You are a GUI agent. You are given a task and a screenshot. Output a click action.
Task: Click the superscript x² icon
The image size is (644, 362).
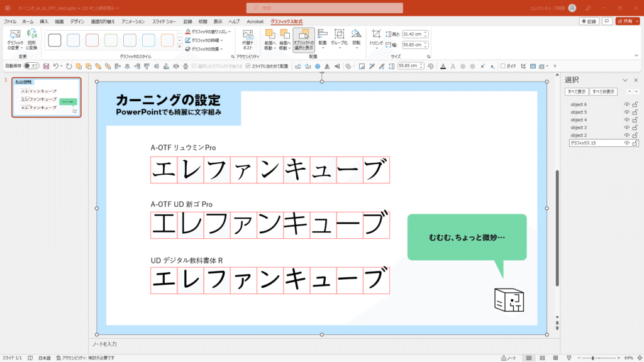(x=482, y=66)
